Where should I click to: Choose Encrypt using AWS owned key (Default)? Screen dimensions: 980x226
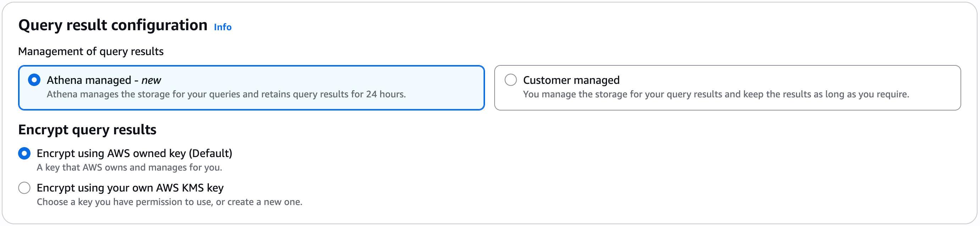(24, 153)
